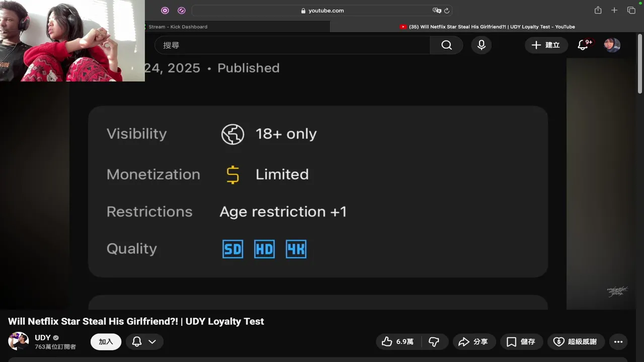Save video with 儲存 button
The width and height of the screenshot is (644, 362).
(521, 342)
